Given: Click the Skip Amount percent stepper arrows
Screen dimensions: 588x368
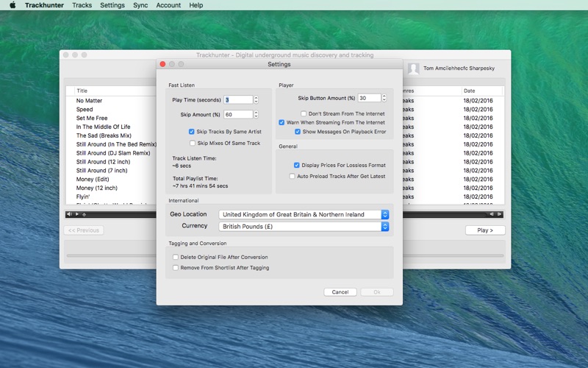Looking at the screenshot, I should click(x=256, y=114).
